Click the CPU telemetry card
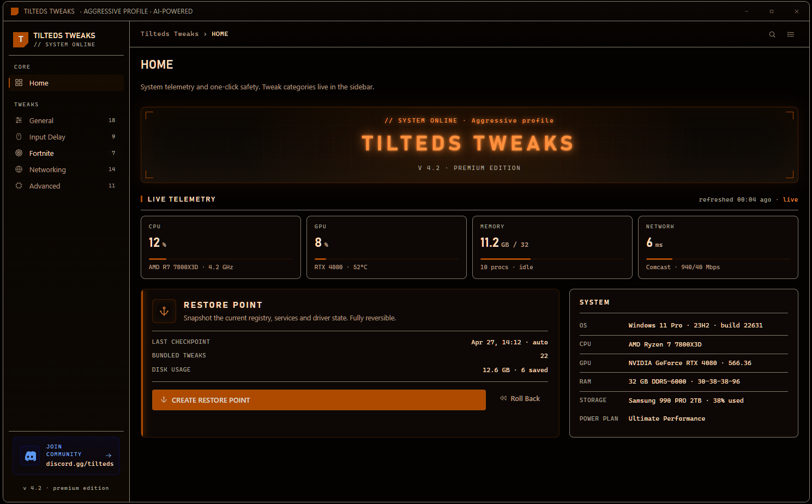The width and height of the screenshot is (812, 504). click(221, 247)
